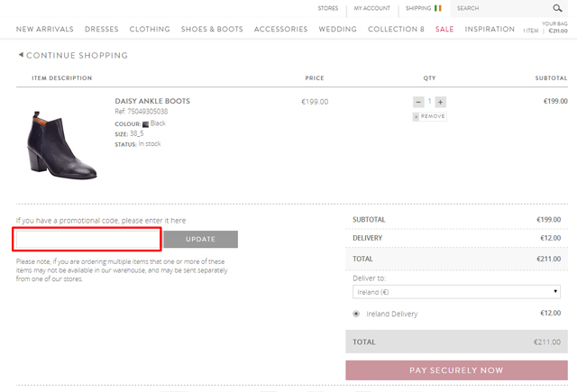Open the My Account link

pos(371,9)
